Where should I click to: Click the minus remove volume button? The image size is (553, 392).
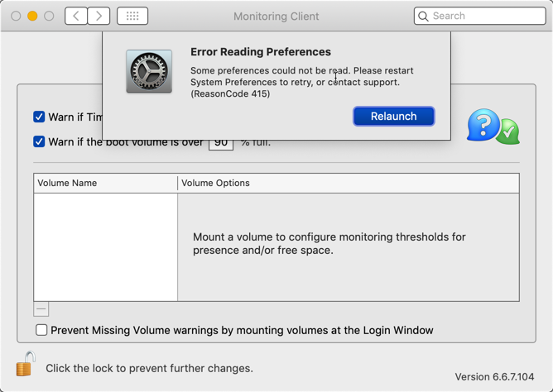[41, 309]
